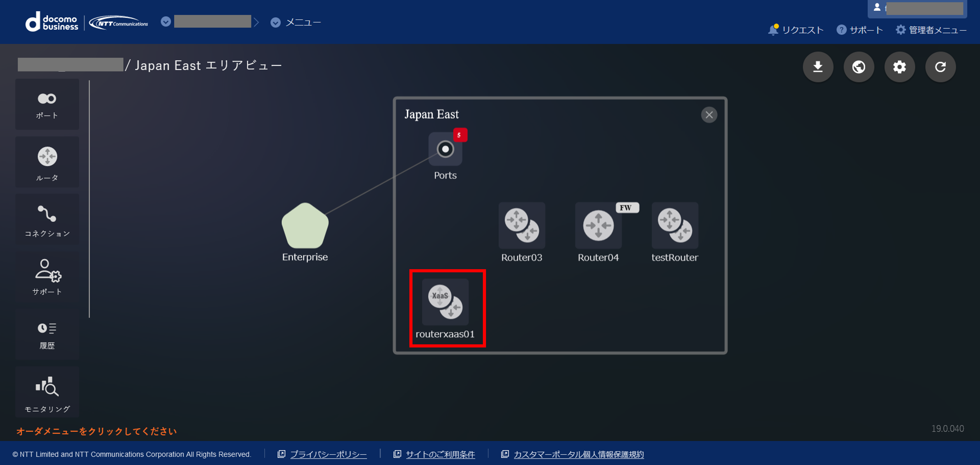Viewport: 980px width, 465px height.
Task: Open サポート from the sidebar
Action: (47, 276)
